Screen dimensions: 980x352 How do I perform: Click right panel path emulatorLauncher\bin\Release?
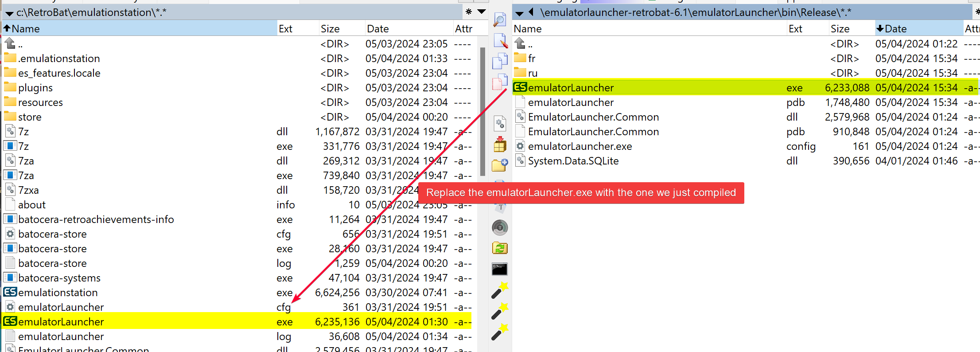[696, 12]
